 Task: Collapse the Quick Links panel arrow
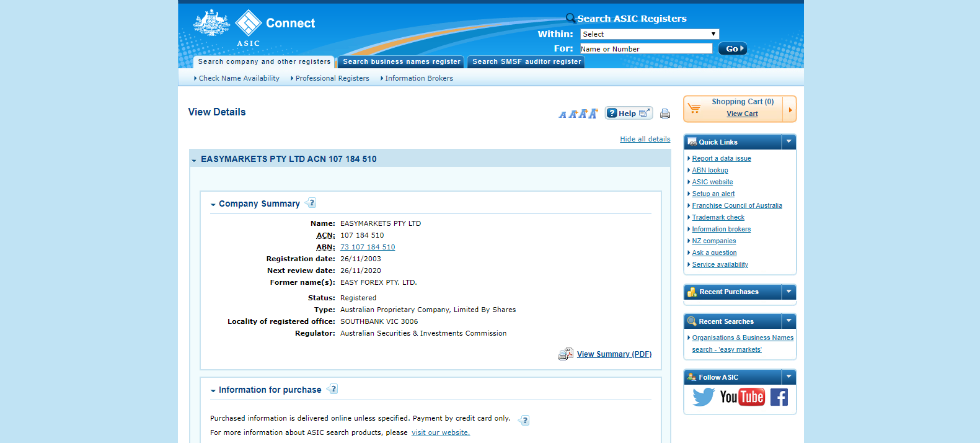click(789, 142)
